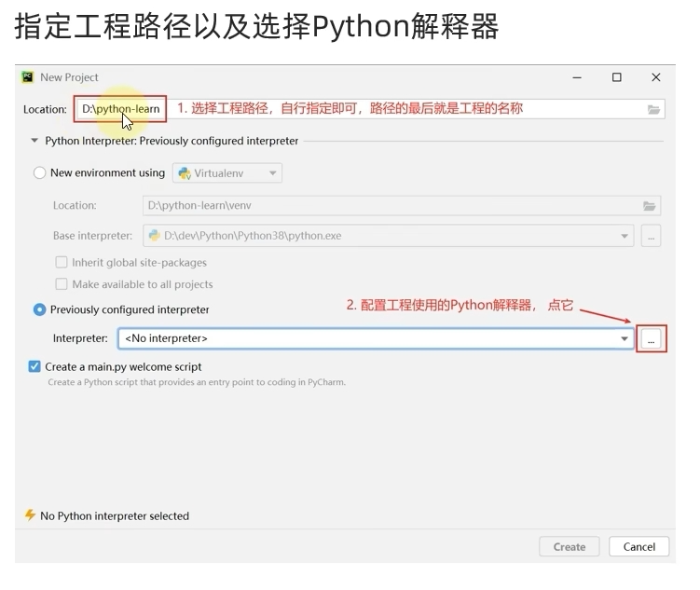Maximize the New Project window
The image size is (700, 590).
616,77
